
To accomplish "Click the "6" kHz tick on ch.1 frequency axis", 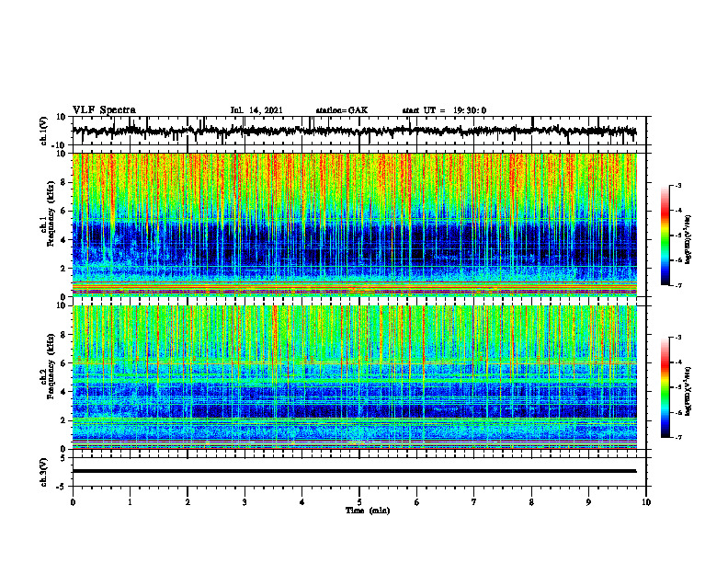I will tap(64, 211).
